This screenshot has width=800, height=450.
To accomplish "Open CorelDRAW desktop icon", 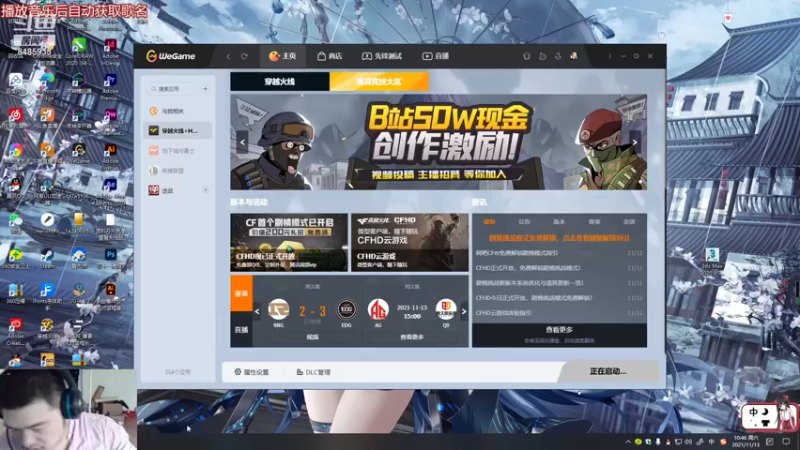I will pos(79,50).
